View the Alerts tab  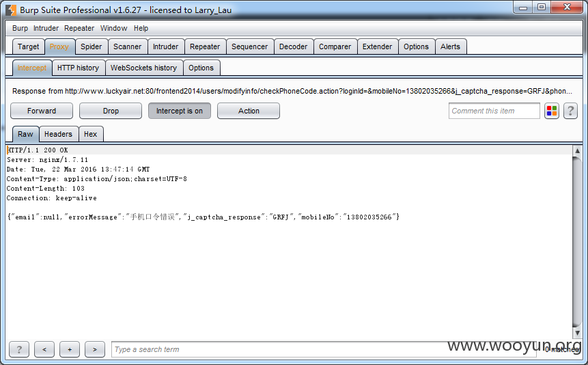coord(450,46)
